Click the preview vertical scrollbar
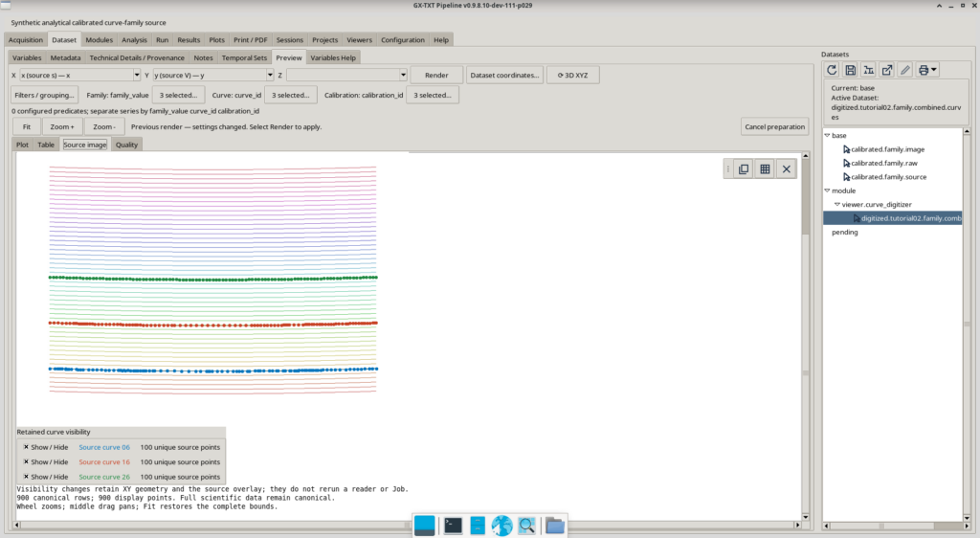Viewport: 980px width, 538px height. point(806,336)
